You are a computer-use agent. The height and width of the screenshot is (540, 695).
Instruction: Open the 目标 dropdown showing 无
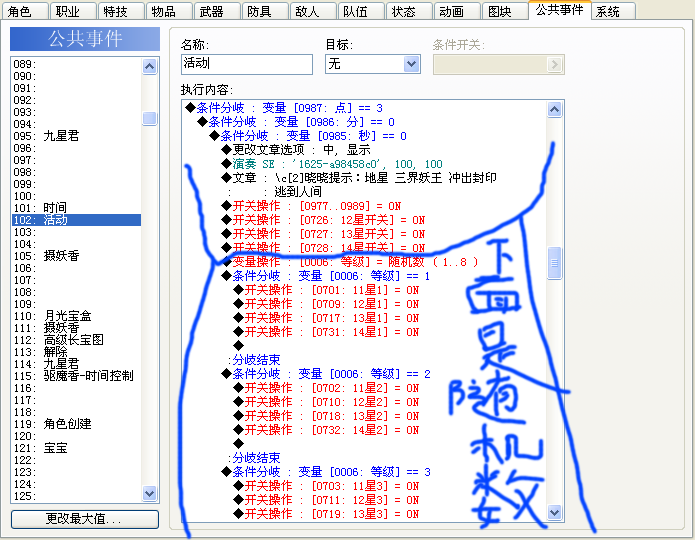pos(373,64)
